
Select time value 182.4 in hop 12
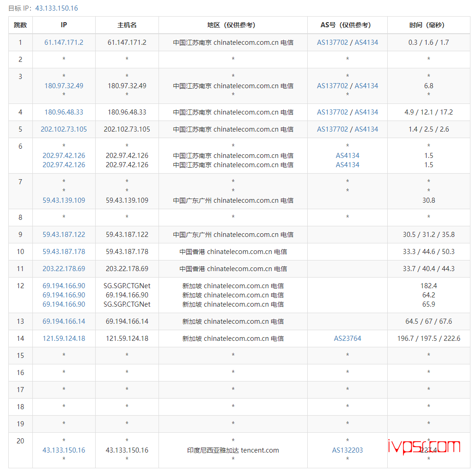pyautogui.click(x=429, y=286)
